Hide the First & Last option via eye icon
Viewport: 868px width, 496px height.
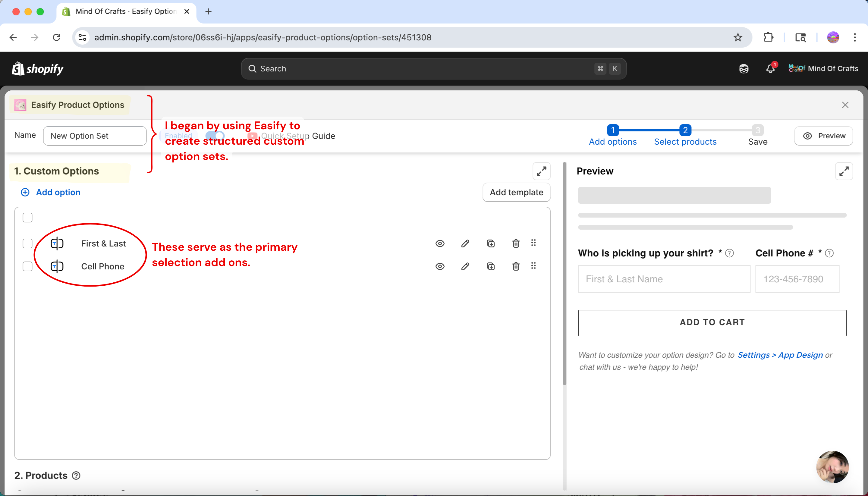point(440,243)
